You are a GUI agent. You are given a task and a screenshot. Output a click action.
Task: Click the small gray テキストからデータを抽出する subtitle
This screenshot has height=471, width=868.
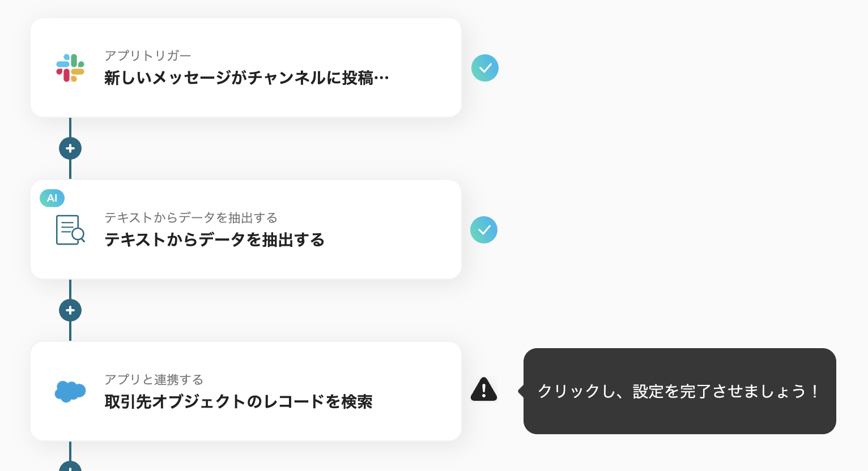point(191,218)
